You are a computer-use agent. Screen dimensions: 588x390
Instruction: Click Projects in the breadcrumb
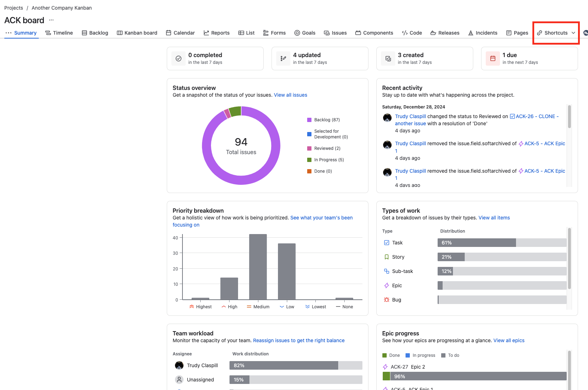(x=14, y=7)
